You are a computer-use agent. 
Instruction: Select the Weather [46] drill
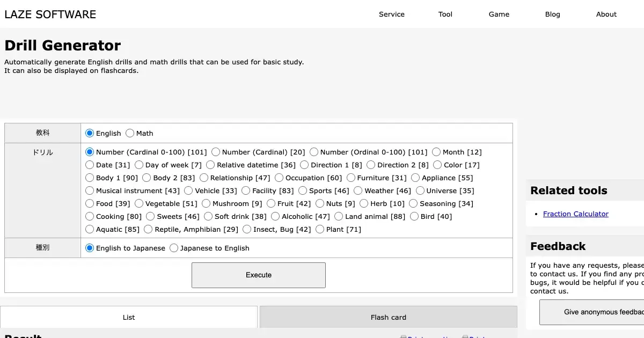(358, 190)
